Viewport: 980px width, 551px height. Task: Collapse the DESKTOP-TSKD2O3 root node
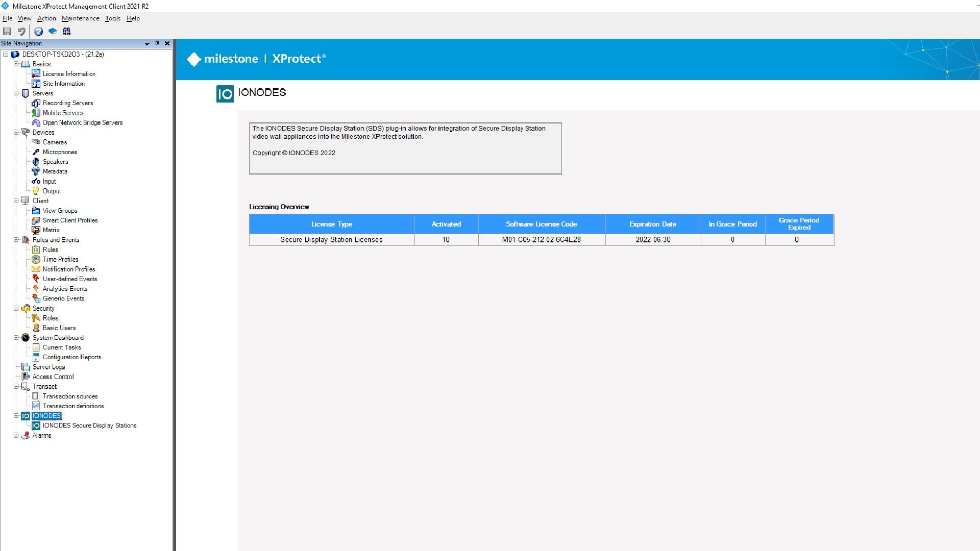(x=6, y=54)
